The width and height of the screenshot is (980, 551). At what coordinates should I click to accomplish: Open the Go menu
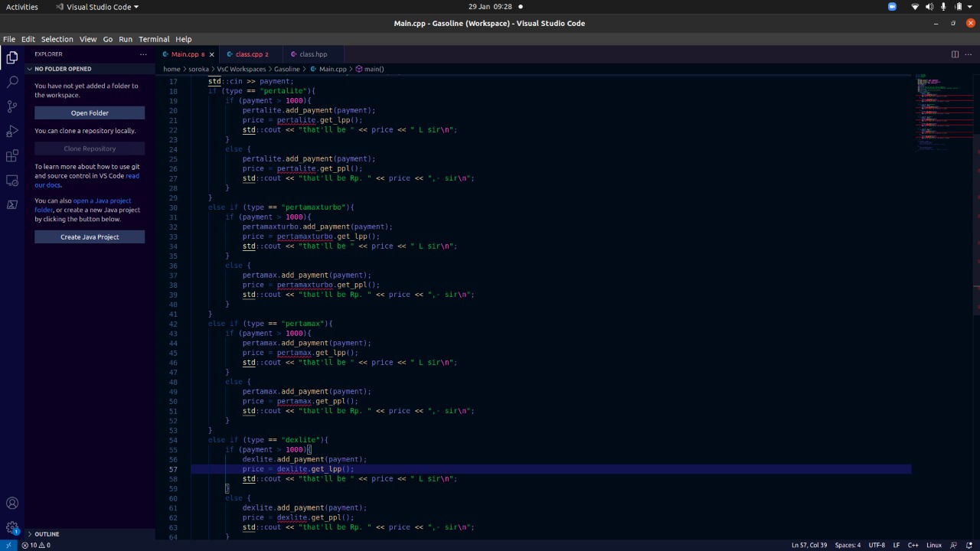coord(108,39)
